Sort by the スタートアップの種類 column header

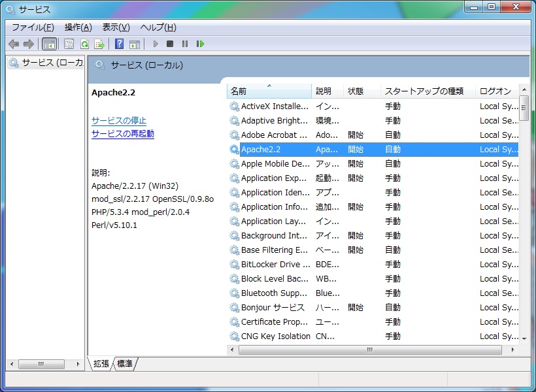pyautogui.click(x=424, y=91)
